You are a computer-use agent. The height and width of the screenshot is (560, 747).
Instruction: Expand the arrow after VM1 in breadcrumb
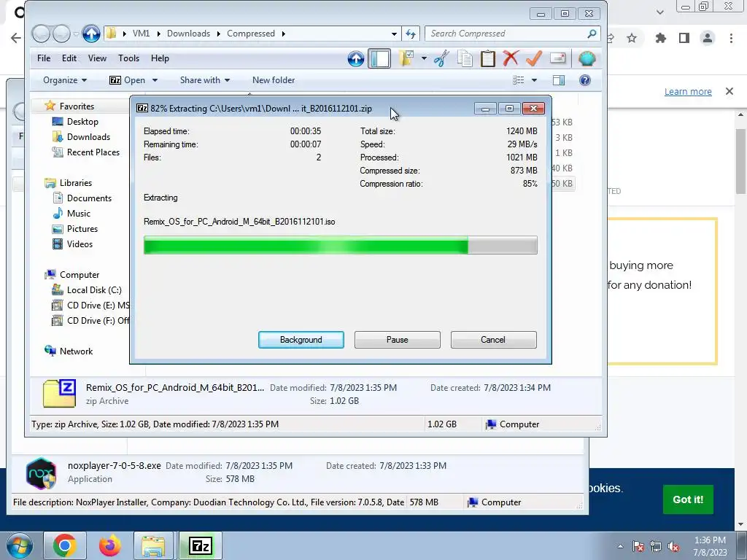pos(158,34)
